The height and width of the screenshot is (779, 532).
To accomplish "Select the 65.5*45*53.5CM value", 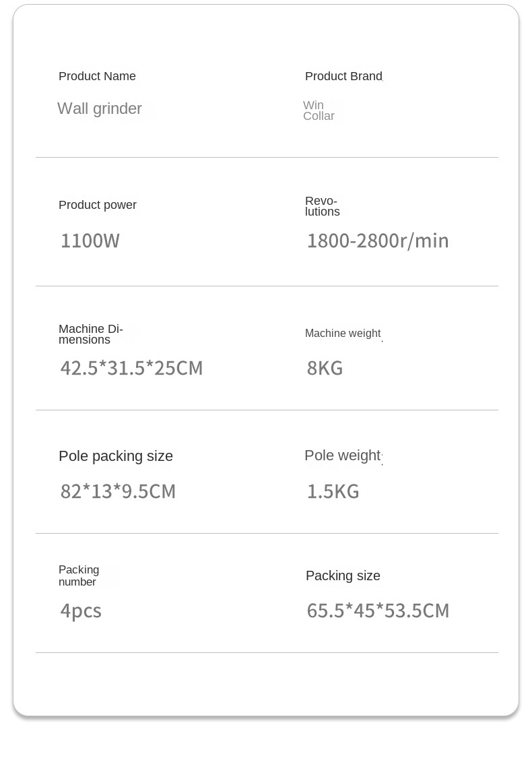I will tap(378, 611).
